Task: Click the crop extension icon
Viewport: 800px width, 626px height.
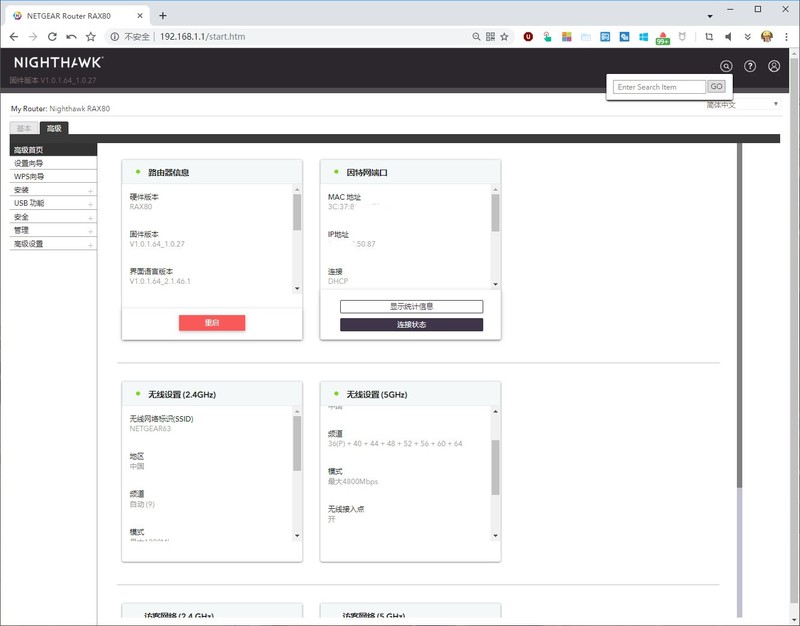Action: pyautogui.click(x=709, y=37)
